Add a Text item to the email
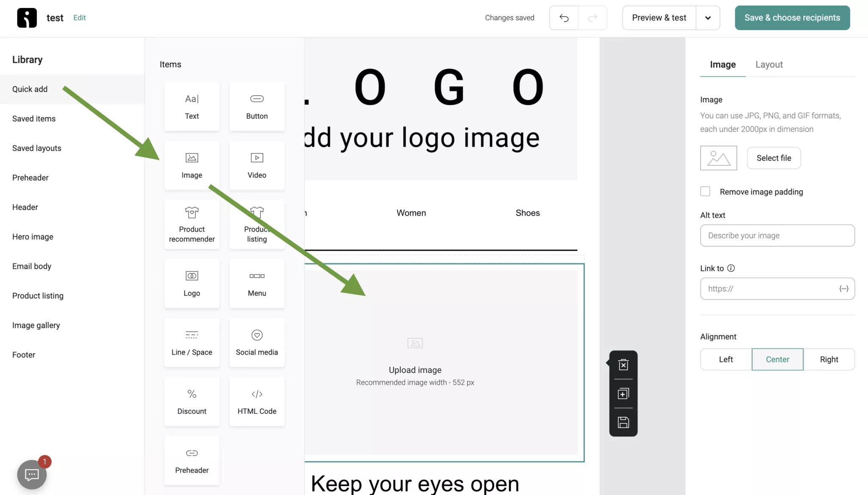This screenshot has height=495, width=868. (192, 106)
